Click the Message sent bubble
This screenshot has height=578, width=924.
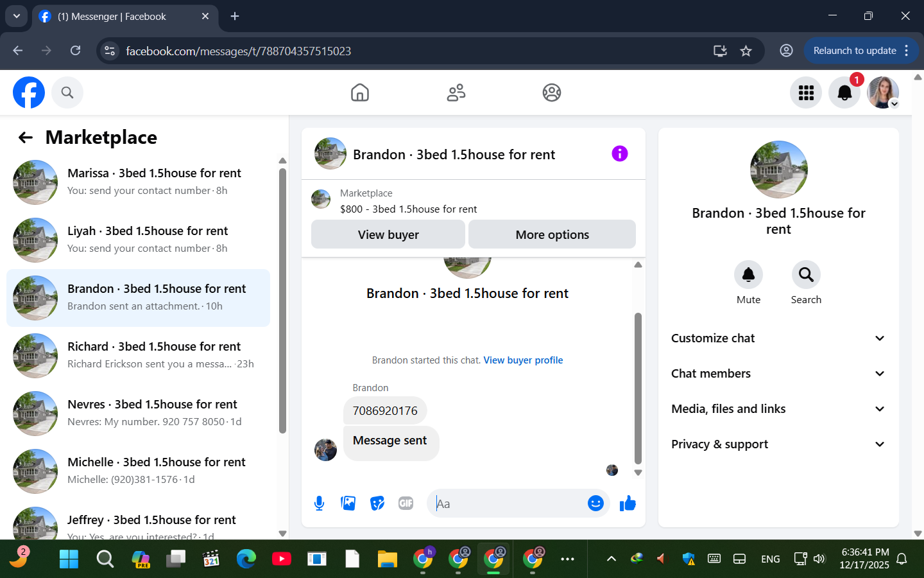coord(391,442)
